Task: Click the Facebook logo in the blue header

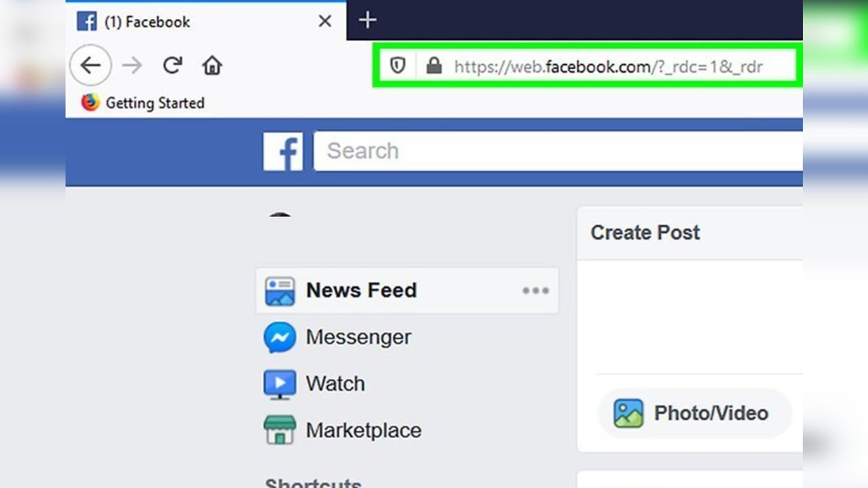Action: tap(283, 151)
